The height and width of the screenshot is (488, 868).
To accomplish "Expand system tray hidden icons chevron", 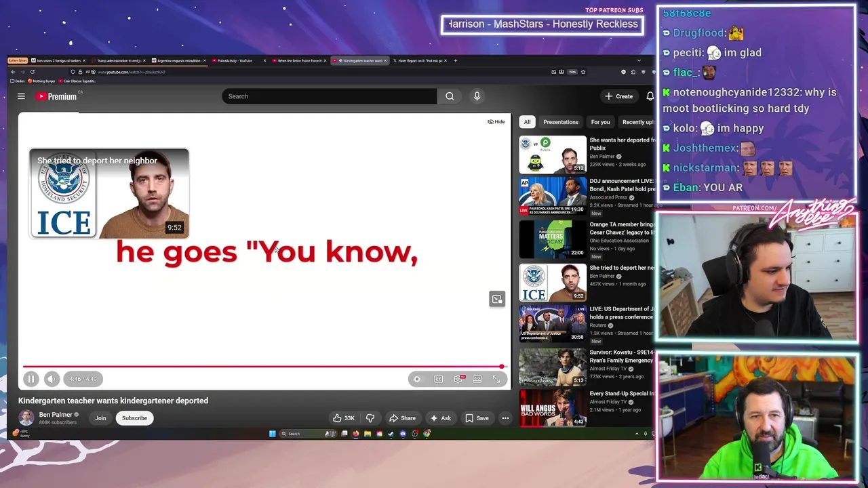I will (x=636, y=434).
